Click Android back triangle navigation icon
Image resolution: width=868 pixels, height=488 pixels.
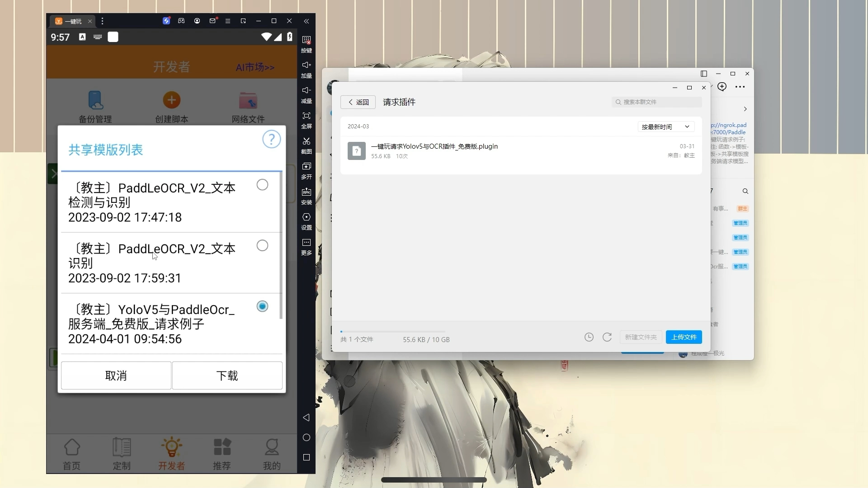[306, 418]
